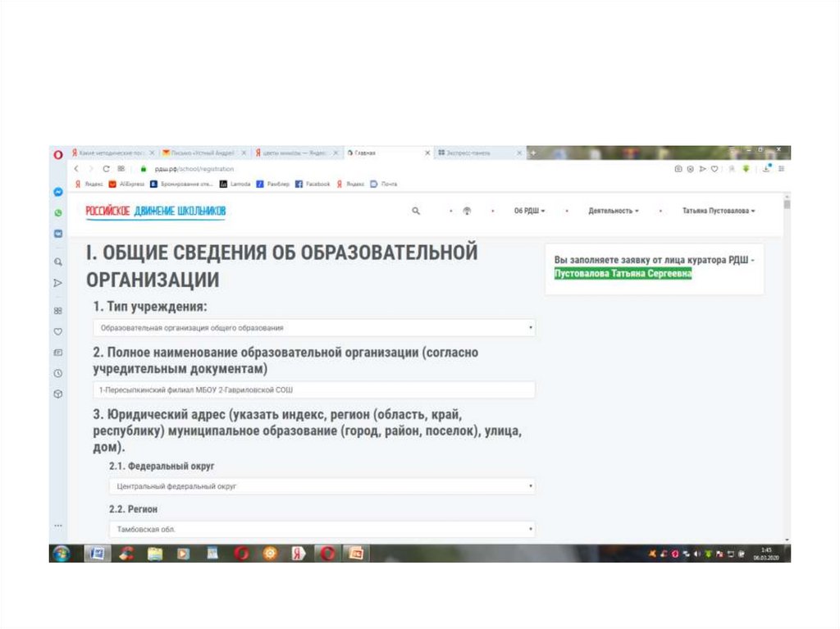This screenshot has height=629, width=840.
Task: Open the О6 РДШ navigation menu
Action: pos(529,211)
